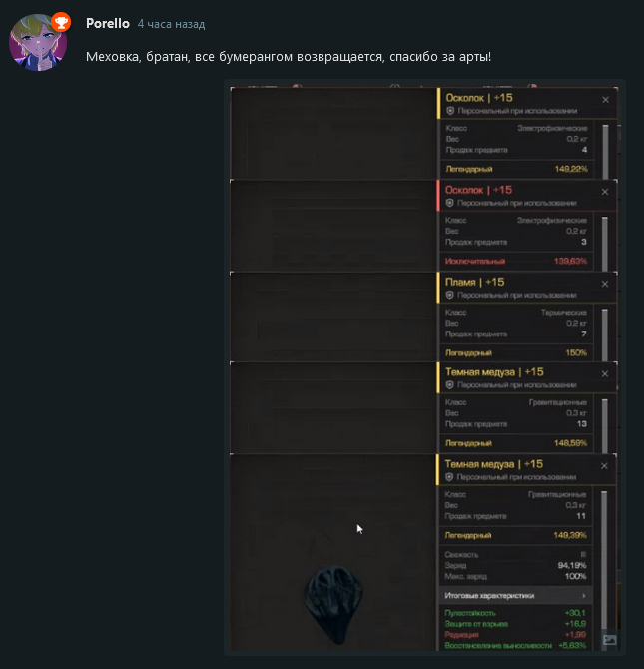Viewport: 644px width, 669px height.
Task: Close the red Осколок +15 exceptional card
Action: coord(605,192)
